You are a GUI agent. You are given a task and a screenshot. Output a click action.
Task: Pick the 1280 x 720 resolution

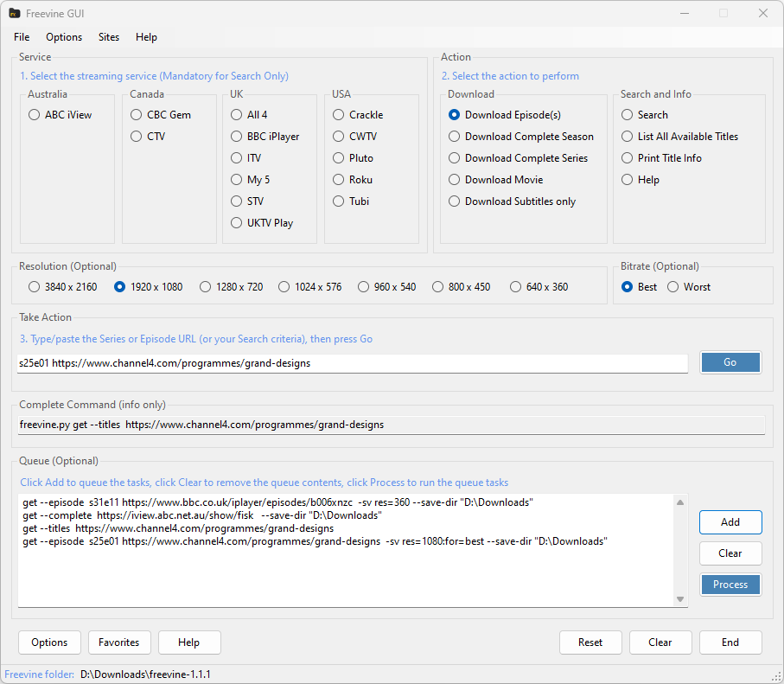click(x=206, y=287)
